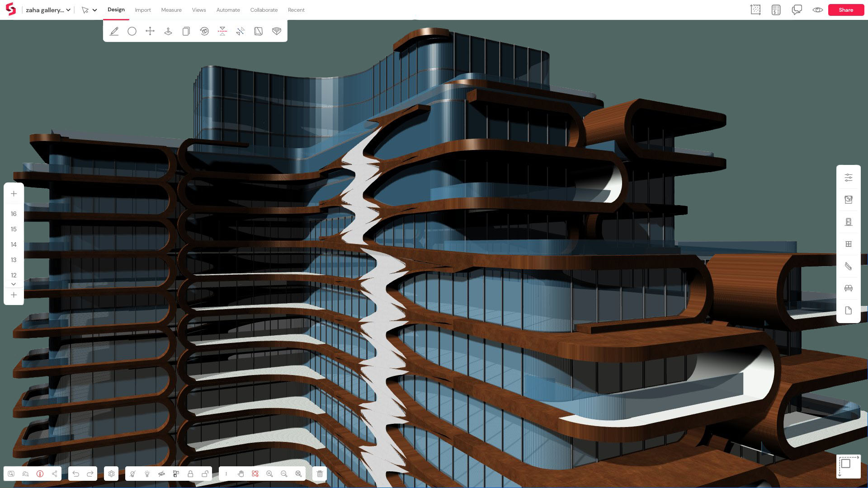Activate the Mirror/flip tool with red dashed line
Screen dimensions: 868x488
point(222,31)
